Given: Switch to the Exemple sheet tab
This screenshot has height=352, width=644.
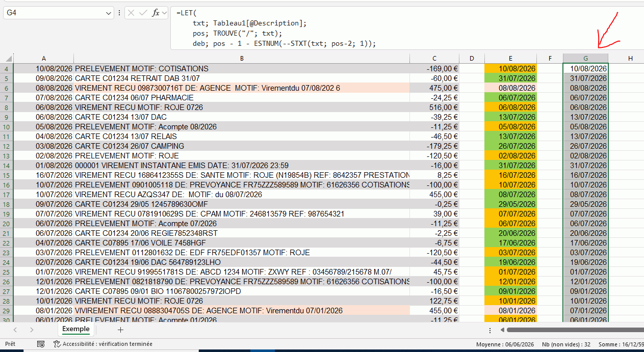Looking at the screenshot, I should click(x=76, y=329).
